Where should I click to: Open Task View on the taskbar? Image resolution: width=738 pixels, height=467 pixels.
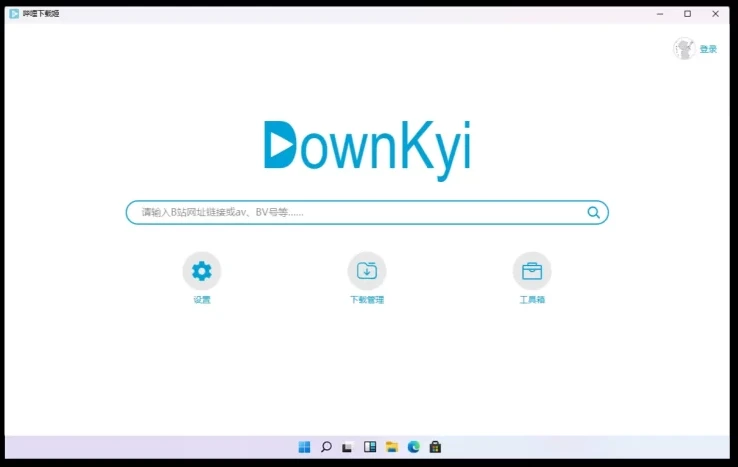348,447
